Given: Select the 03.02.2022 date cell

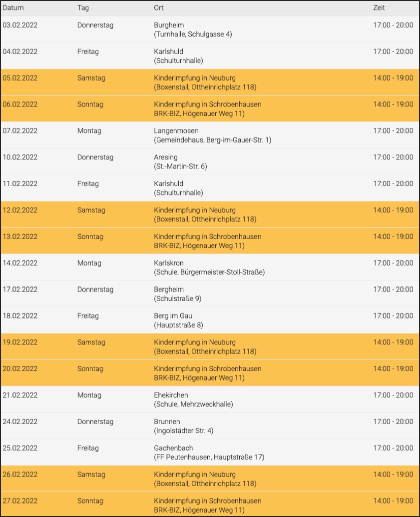Looking at the screenshot, I should coord(20,25).
